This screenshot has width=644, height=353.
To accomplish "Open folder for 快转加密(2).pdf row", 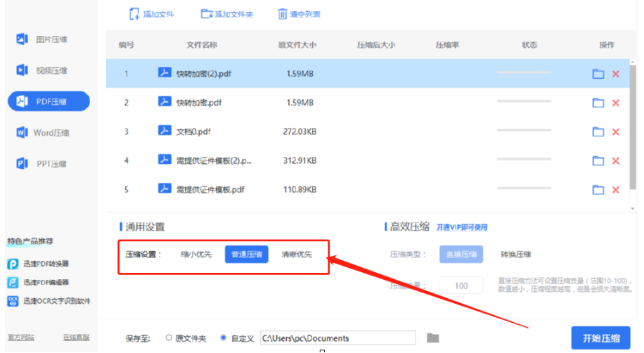I will tap(598, 74).
